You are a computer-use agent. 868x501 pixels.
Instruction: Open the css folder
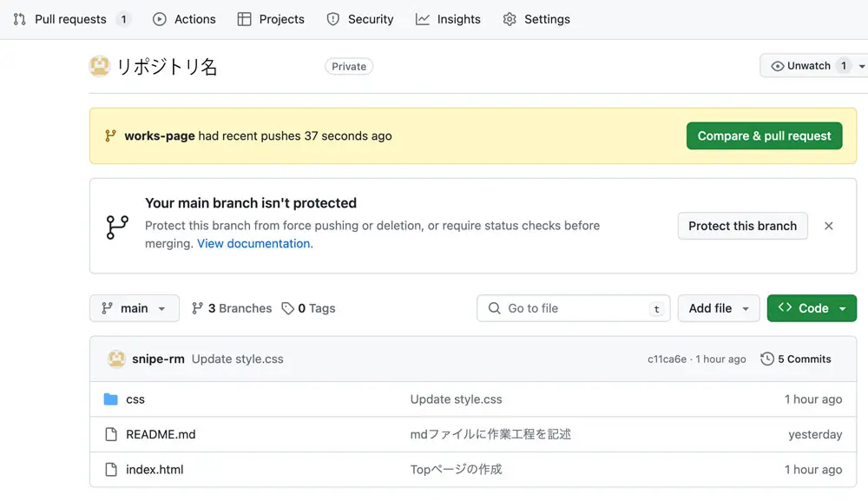(135, 399)
